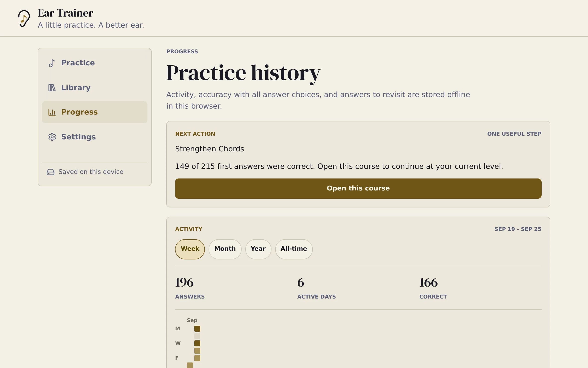Click the Settings gear icon
588x368 pixels.
pos(52,137)
